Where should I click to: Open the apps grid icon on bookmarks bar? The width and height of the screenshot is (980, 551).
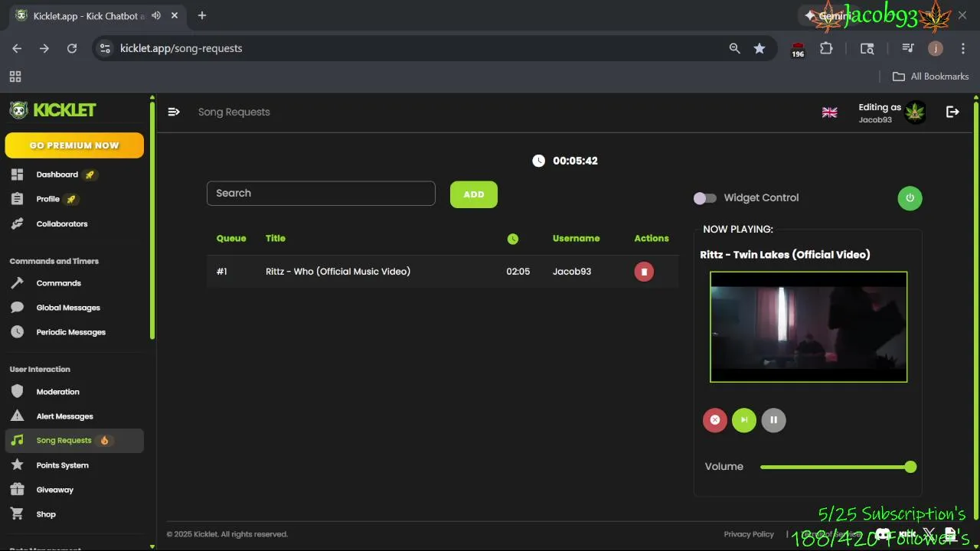[x=15, y=77]
